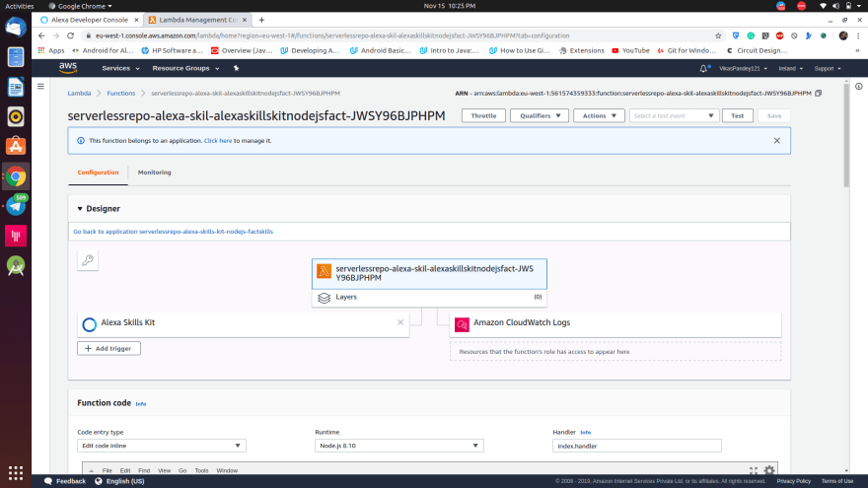Switch to the Monitoring tab
This screenshot has width=868, height=488.
pos(155,173)
